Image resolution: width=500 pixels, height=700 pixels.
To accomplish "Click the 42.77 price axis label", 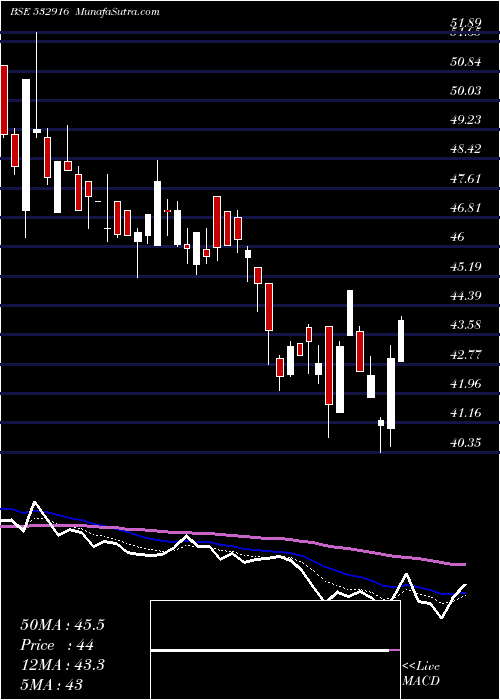I will pyautogui.click(x=466, y=355).
